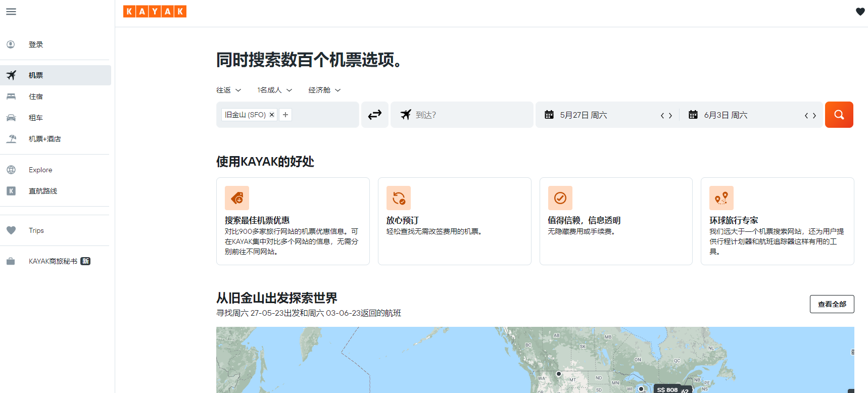This screenshot has width=868, height=393.
Task: Open 机票+酒店 packages in sidebar
Action: click(44, 139)
